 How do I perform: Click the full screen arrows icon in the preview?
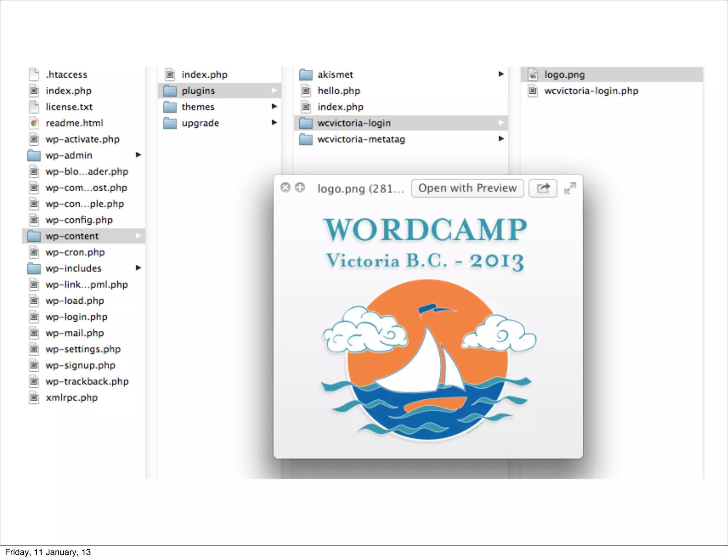(x=570, y=188)
